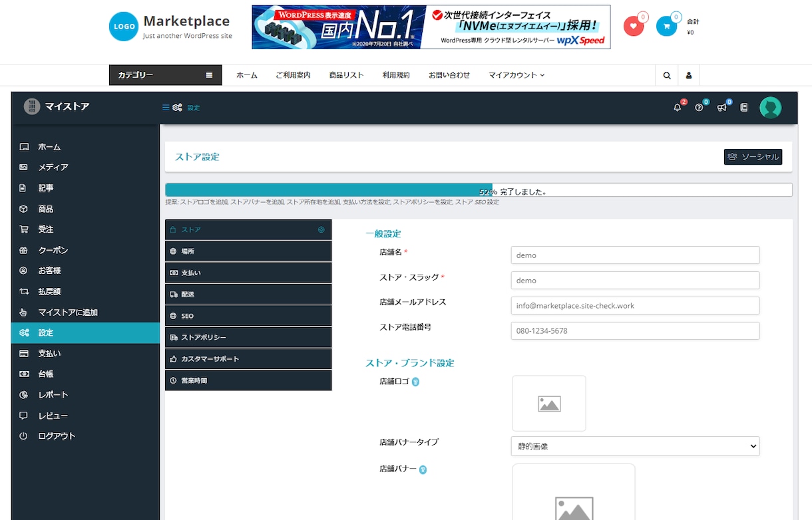Open ご利用案内 in top navigation

pos(293,75)
